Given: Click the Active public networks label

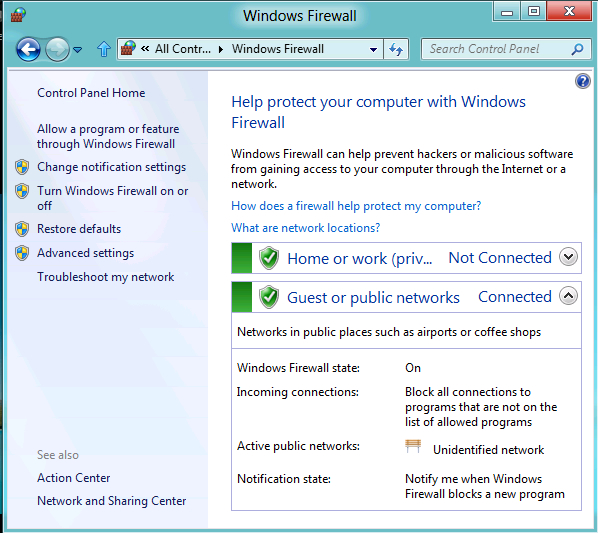Looking at the screenshot, I should [x=298, y=446].
